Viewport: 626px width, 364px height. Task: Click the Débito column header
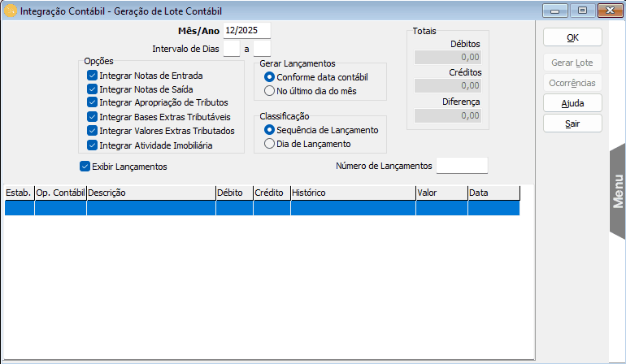coord(235,193)
